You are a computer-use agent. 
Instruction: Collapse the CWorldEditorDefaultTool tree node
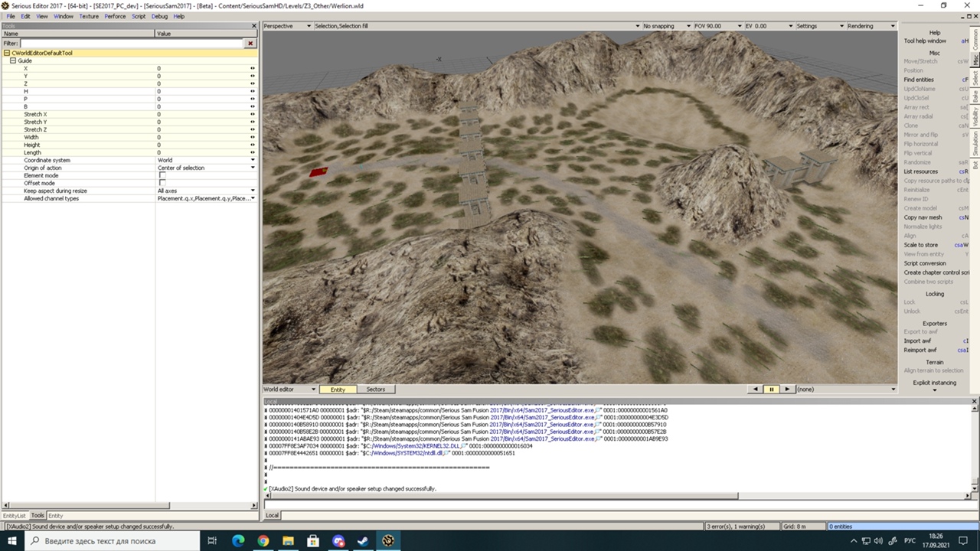7,53
